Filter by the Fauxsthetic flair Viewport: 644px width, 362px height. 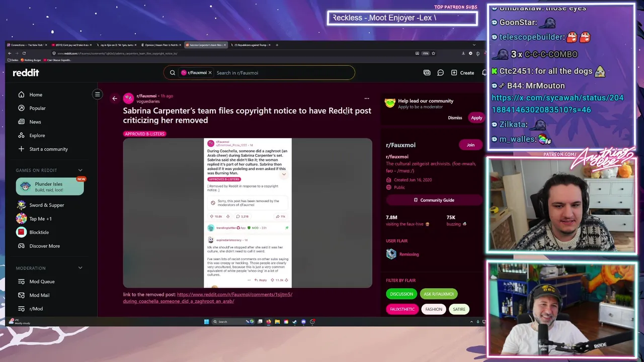pos(403,309)
